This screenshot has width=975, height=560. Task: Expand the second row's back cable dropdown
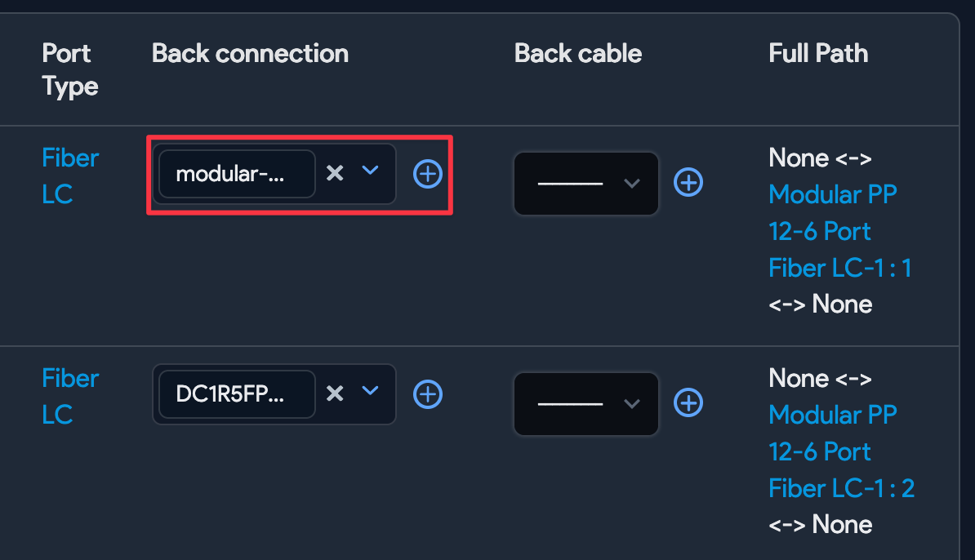[x=633, y=402]
